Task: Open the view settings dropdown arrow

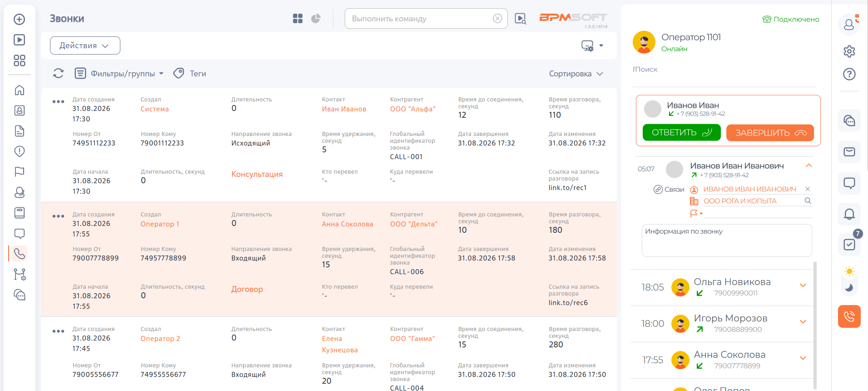Action: pyautogui.click(x=601, y=45)
